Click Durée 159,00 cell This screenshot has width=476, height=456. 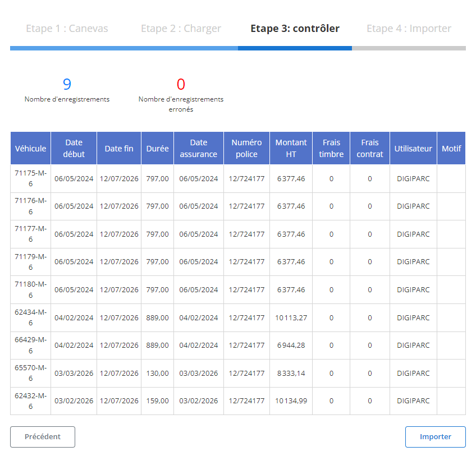pos(158,401)
